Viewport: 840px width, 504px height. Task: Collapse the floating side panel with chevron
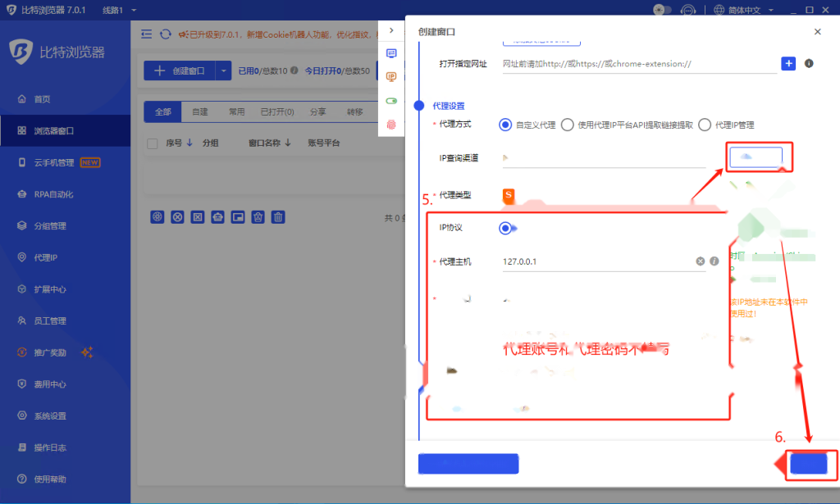pos(391,30)
